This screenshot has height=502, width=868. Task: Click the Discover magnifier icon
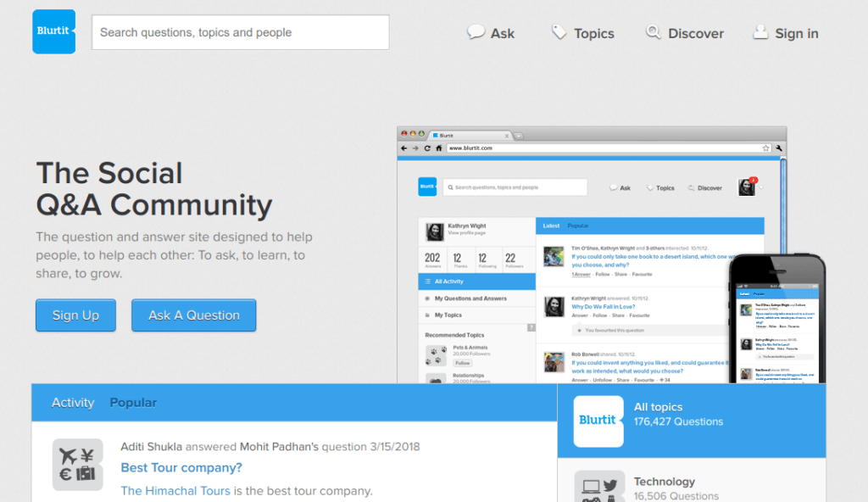point(653,32)
